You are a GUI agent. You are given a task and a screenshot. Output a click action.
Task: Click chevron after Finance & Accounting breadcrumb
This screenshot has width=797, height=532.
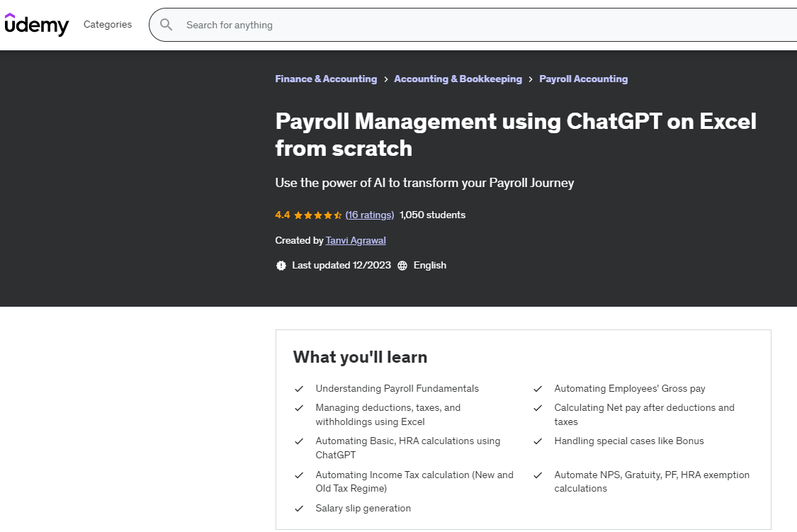tap(386, 79)
